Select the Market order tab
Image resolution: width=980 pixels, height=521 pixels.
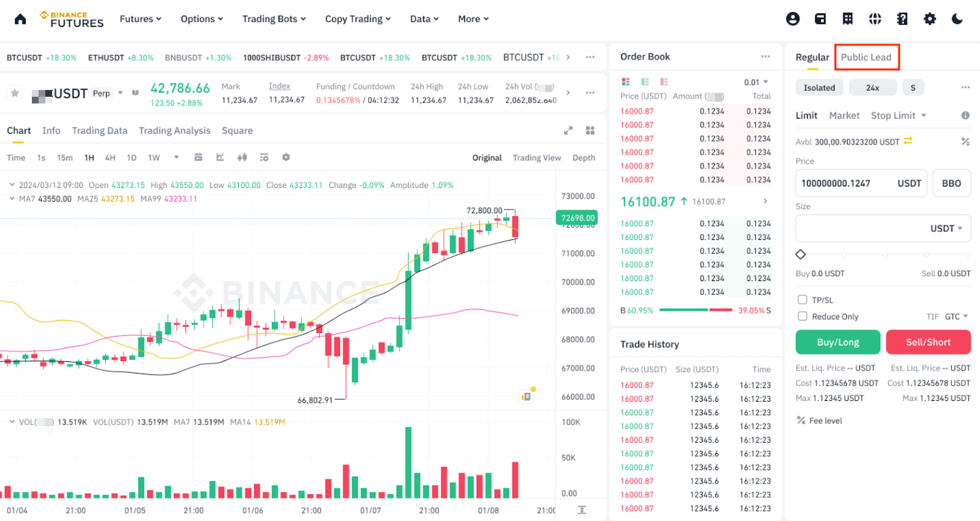[x=844, y=115]
